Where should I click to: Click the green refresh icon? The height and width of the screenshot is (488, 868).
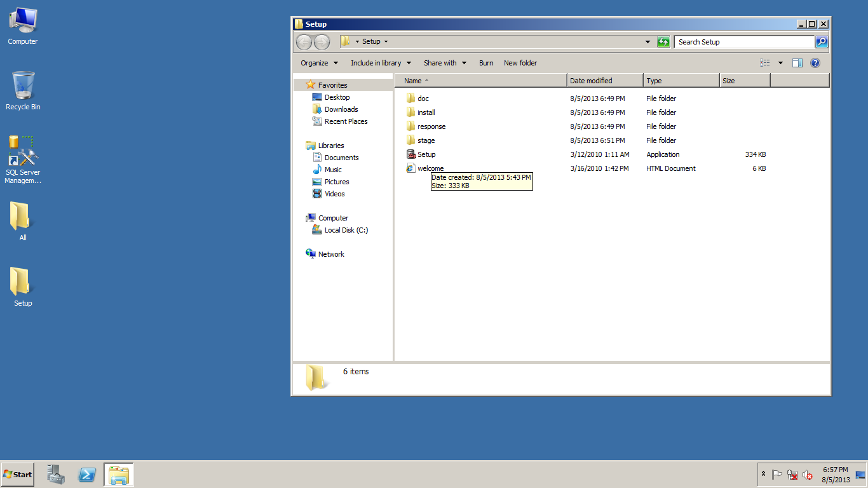coord(663,42)
